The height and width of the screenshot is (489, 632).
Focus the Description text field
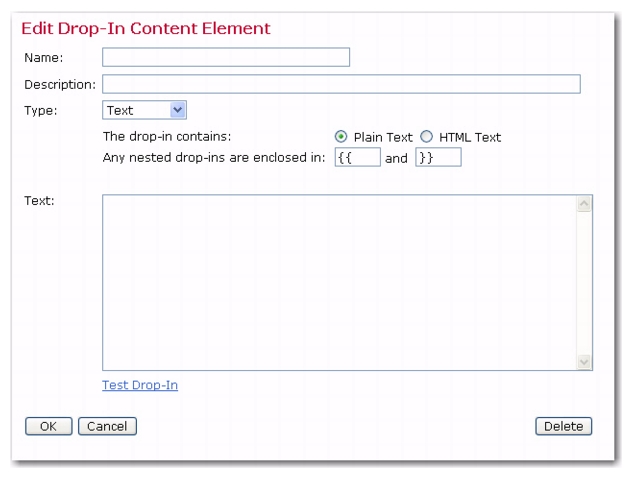341,84
